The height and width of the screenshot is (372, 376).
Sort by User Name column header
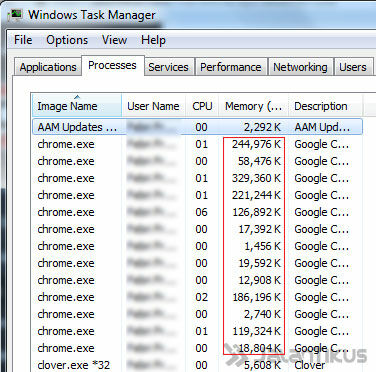coord(153,106)
